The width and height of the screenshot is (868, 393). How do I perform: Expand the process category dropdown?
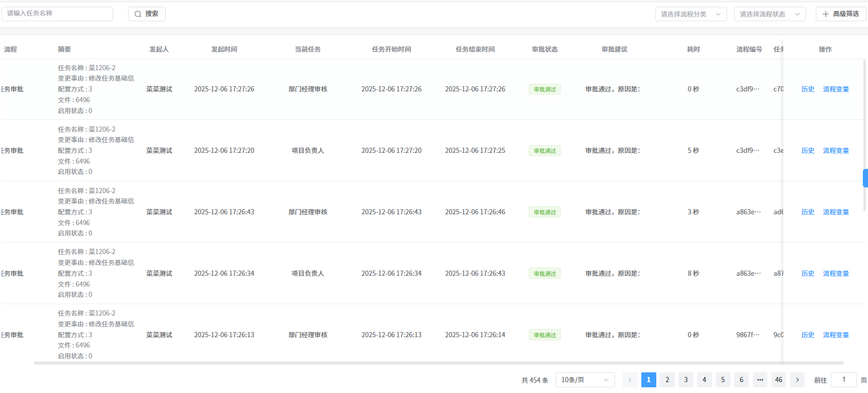tap(690, 14)
